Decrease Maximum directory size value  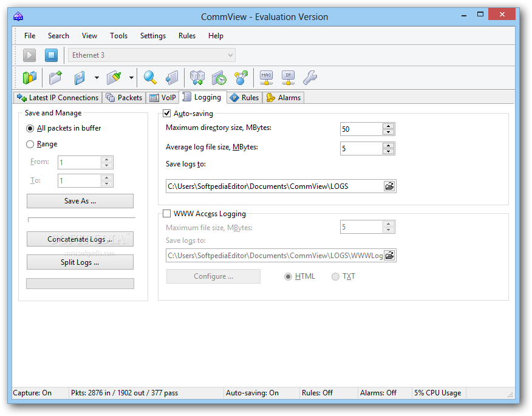point(389,132)
